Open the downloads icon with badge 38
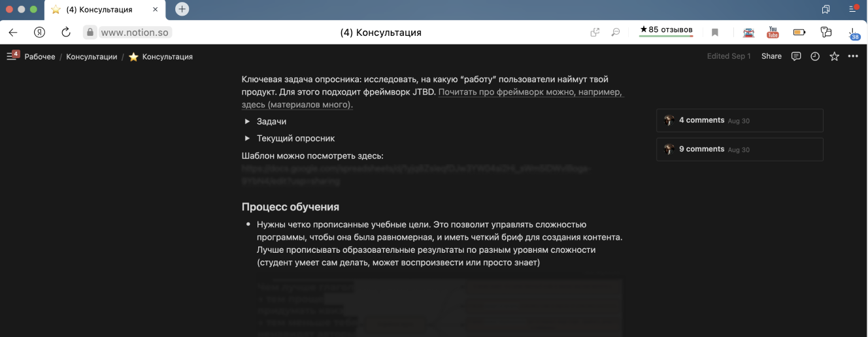This screenshot has height=337, width=868. (x=853, y=33)
